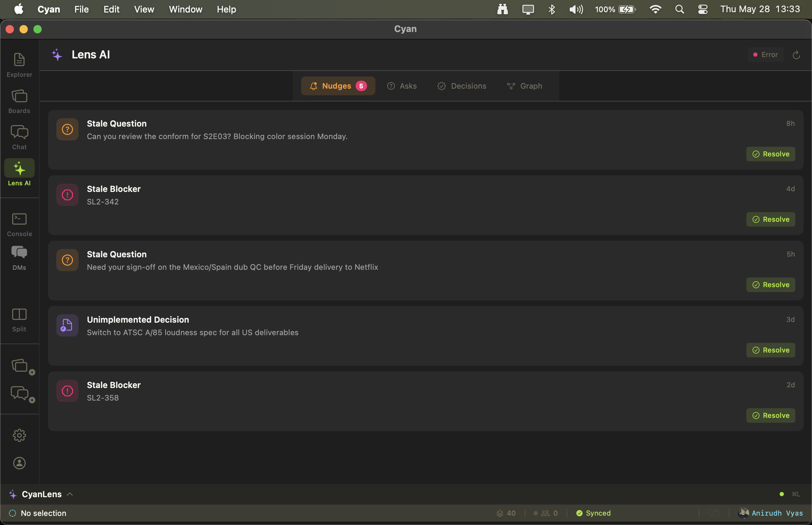Click the Bluetooth icon in menu bar
The height and width of the screenshot is (525, 812).
552,9
